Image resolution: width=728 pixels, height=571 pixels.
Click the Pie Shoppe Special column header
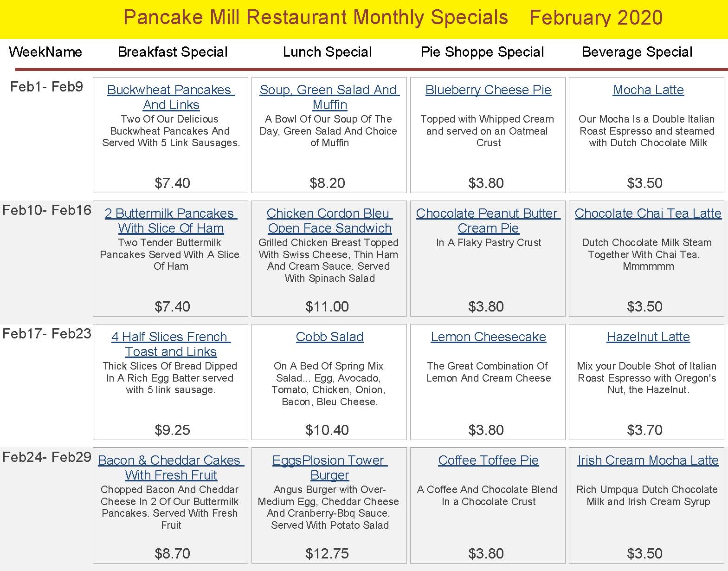click(482, 52)
